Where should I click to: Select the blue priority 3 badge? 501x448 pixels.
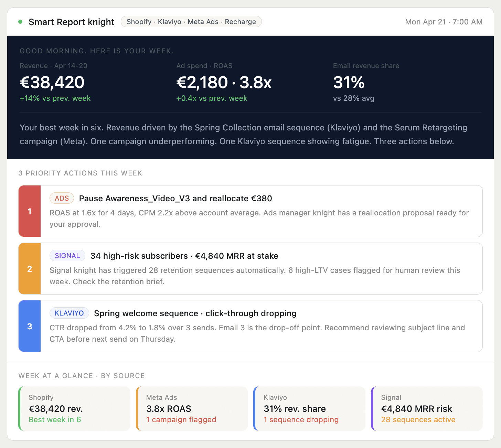point(29,326)
